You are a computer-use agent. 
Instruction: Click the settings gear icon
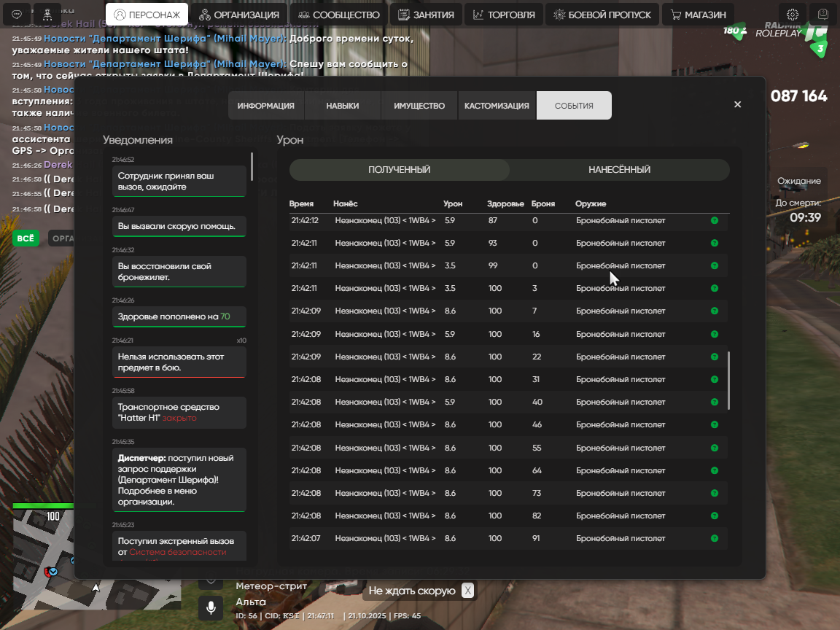[793, 15]
